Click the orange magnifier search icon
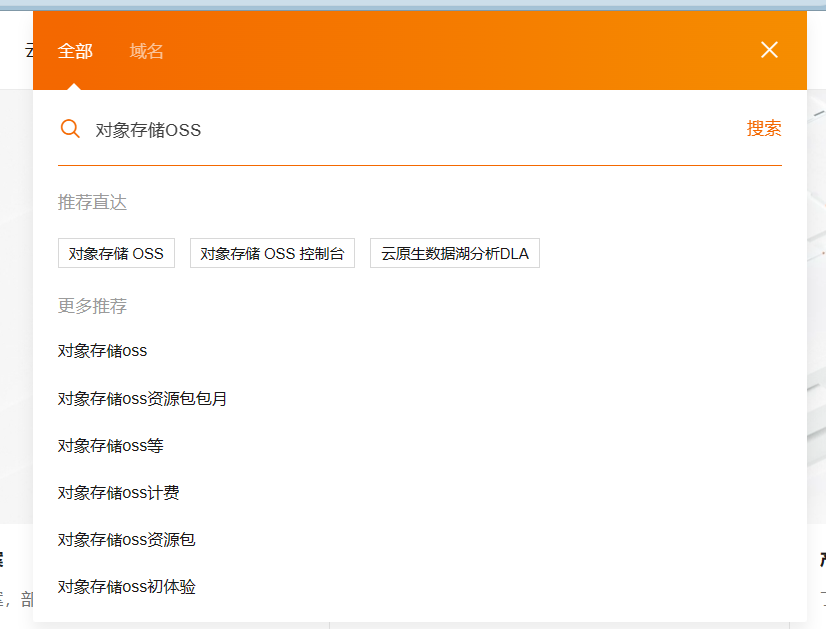The height and width of the screenshot is (629, 826). 70,129
